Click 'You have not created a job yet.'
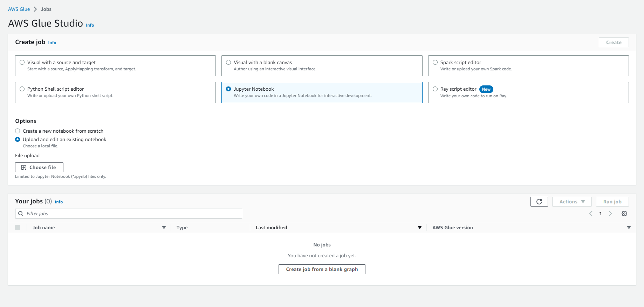The width and height of the screenshot is (644, 307). pos(322,256)
